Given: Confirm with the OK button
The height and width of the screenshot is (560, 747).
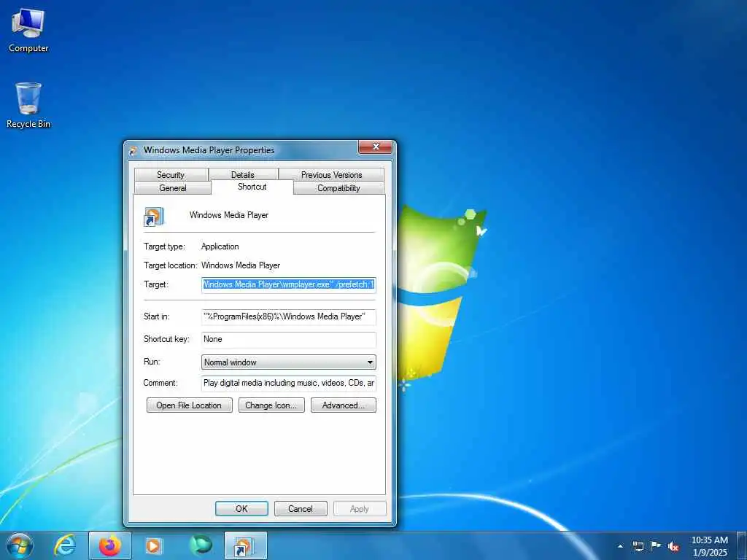Looking at the screenshot, I should coord(241,508).
